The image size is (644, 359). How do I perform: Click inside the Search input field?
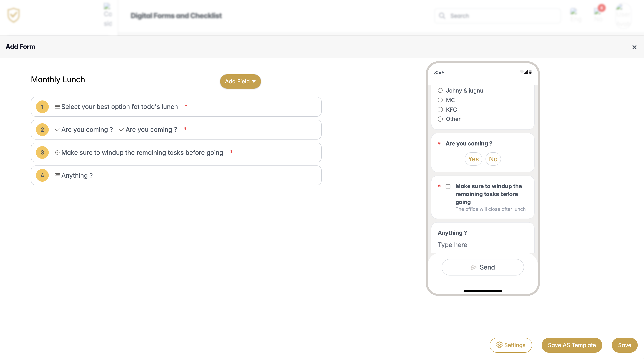click(498, 15)
